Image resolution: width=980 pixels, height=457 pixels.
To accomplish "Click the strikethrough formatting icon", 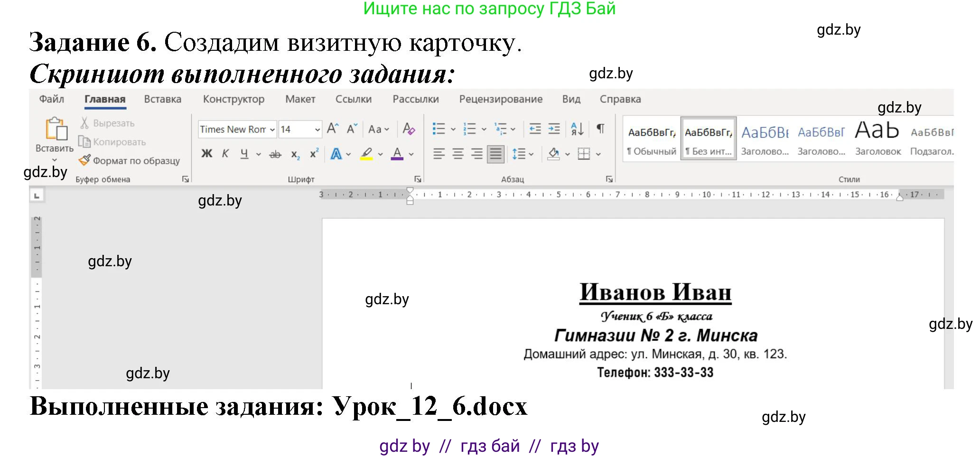I will [275, 153].
